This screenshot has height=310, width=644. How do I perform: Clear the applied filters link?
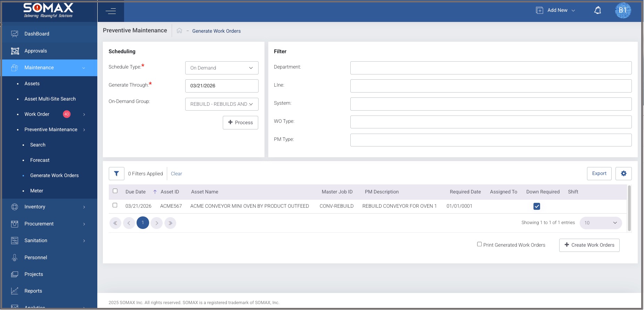[177, 174]
